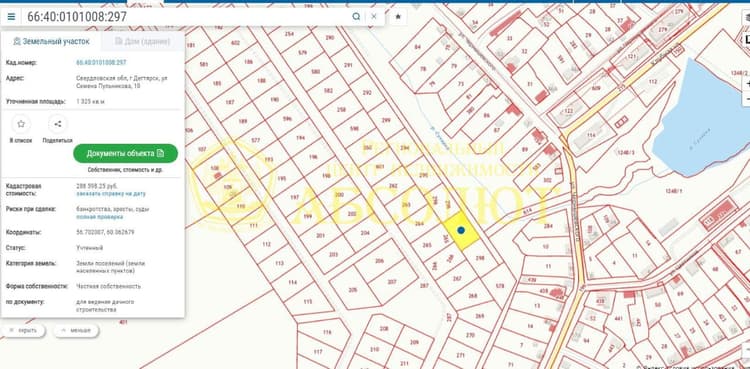This screenshot has width=750, height=369.
Task: Click map parcel labeled 204
Action: [x=365, y=233]
